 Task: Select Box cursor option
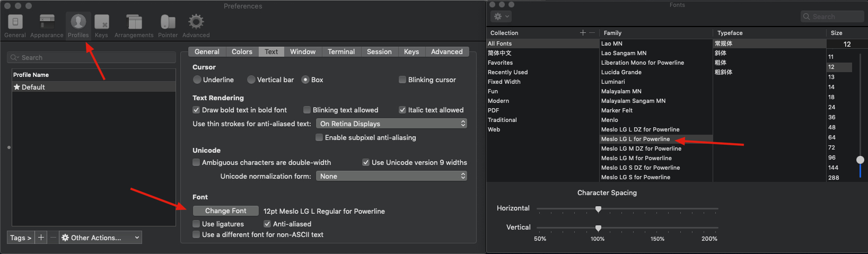coord(305,80)
